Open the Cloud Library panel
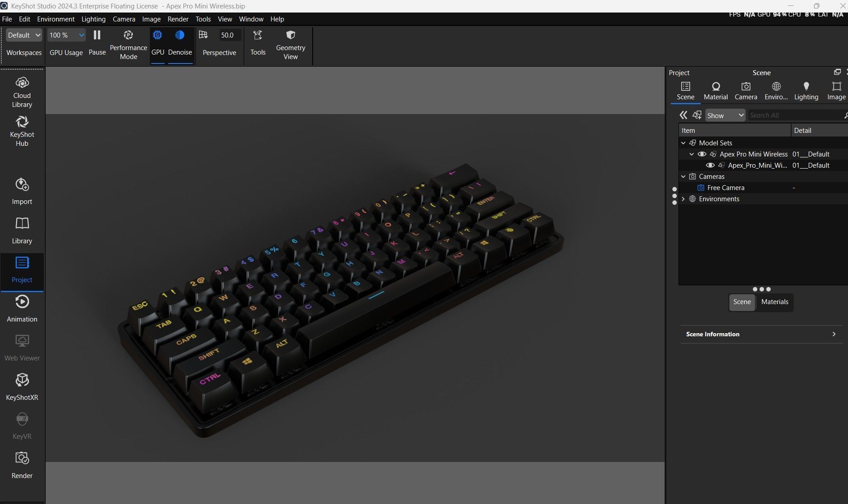Screen dimensions: 848x504 pyautogui.click(x=22, y=92)
